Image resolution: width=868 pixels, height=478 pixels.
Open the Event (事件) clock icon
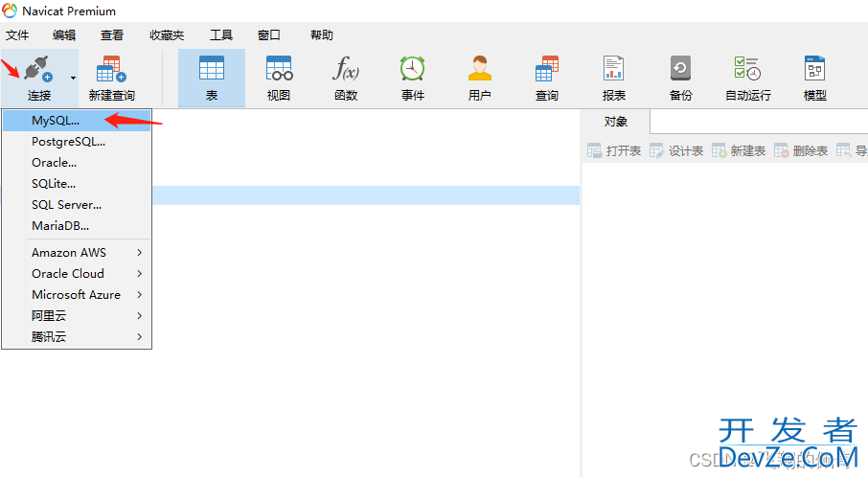[412, 69]
